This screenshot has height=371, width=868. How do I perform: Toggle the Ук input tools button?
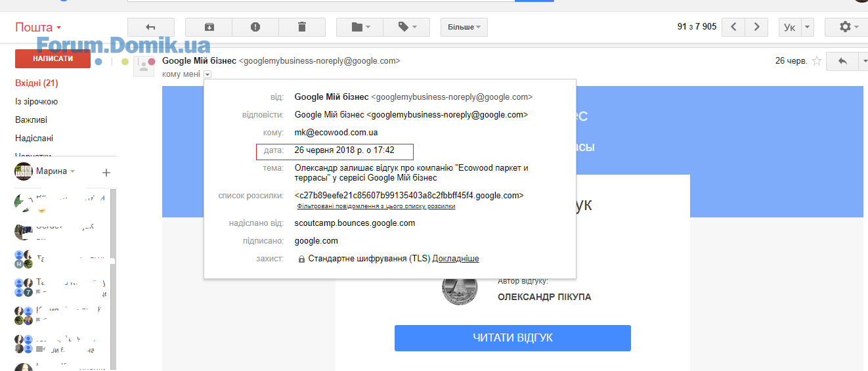(x=790, y=27)
